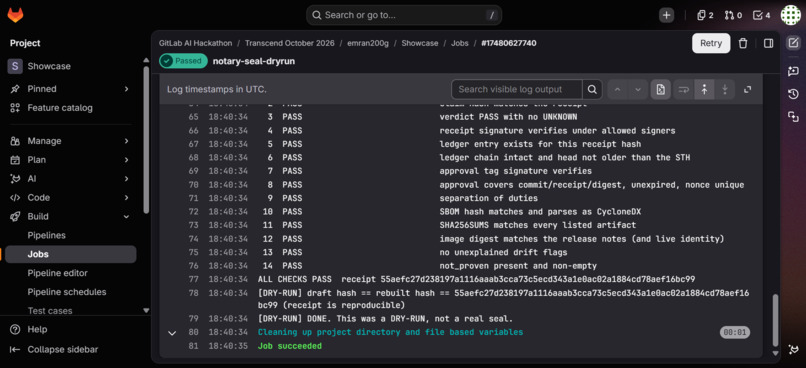
Task: Click the Search or go to field
Action: coord(404,15)
